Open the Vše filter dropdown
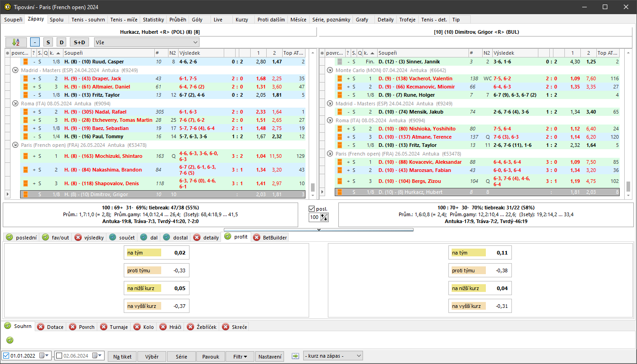This screenshot has height=364, width=637. pyautogui.click(x=147, y=42)
